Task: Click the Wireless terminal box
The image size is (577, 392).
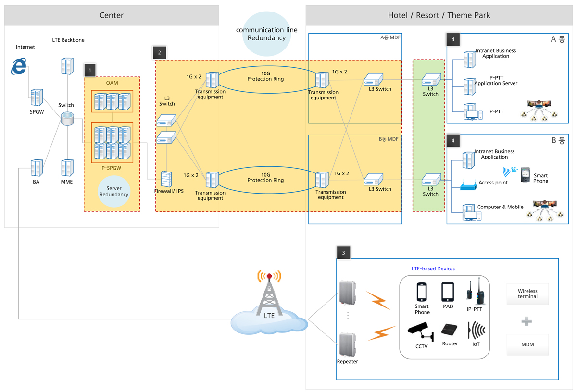Action: pyautogui.click(x=527, y=294)
